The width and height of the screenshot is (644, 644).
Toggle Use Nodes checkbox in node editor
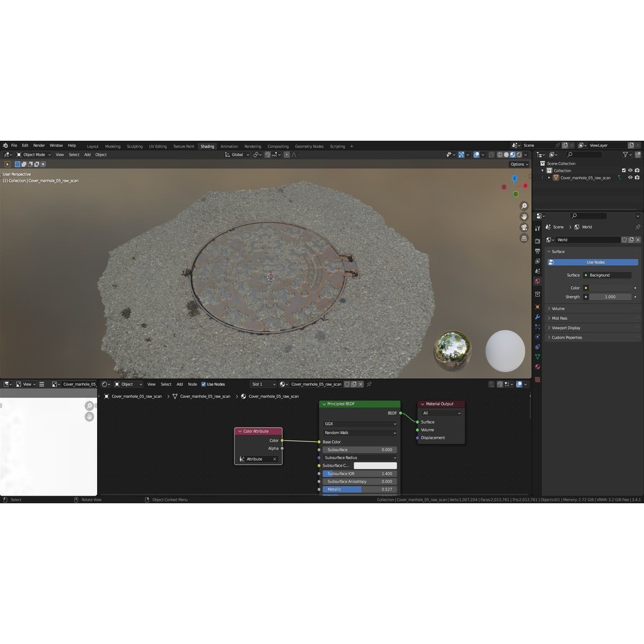click(203, 385)
